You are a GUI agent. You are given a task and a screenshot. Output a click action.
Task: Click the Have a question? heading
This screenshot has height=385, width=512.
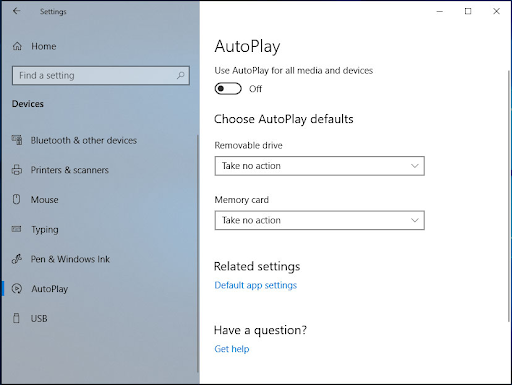pos(260,330)
